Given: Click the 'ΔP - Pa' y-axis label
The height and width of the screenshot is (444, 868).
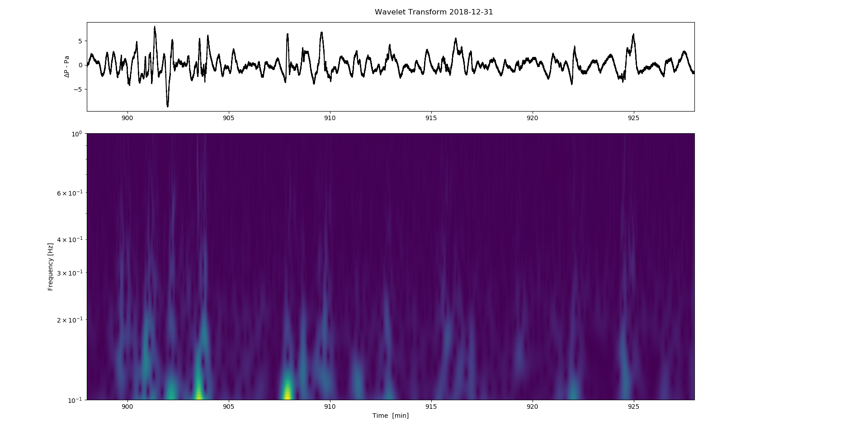Looking at the screenshot, I should coord(66,66).
